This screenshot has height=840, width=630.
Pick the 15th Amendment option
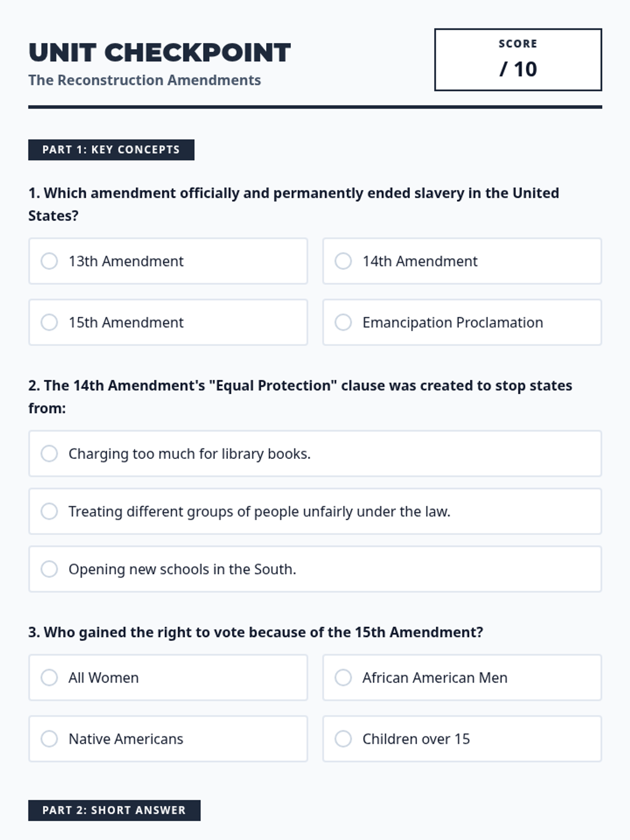(x=49, y=322)
